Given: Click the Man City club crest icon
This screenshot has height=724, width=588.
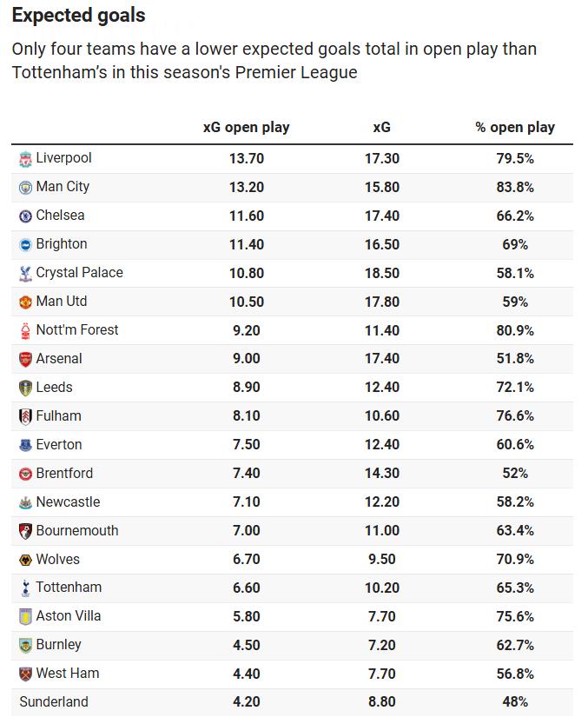Looking at the screenshot, I should 25,188.
